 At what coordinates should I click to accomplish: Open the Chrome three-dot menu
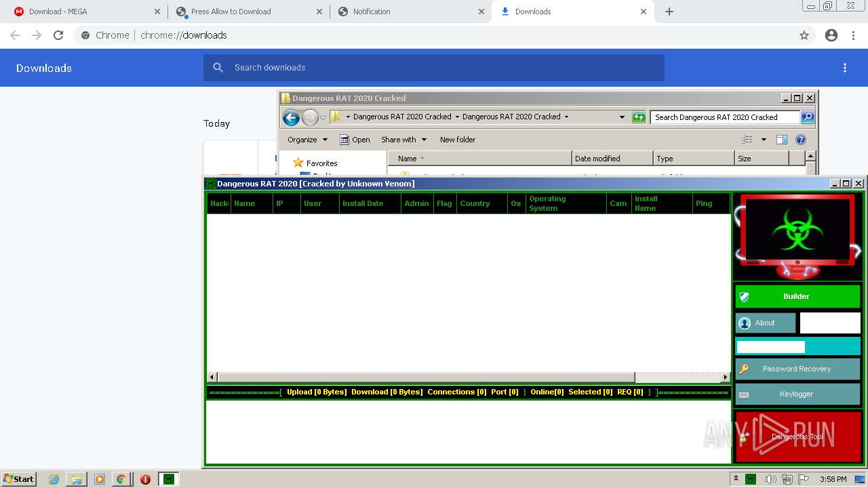(853, 35)
